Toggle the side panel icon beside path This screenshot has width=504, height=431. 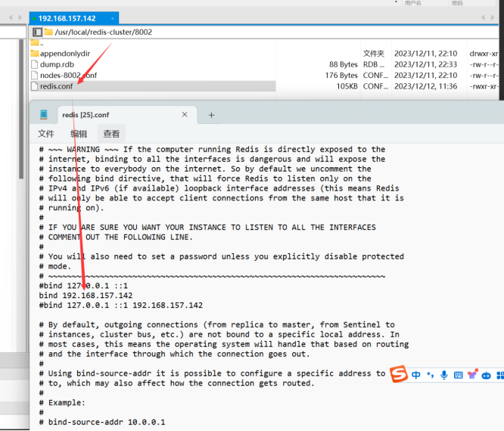coord(37,32)
